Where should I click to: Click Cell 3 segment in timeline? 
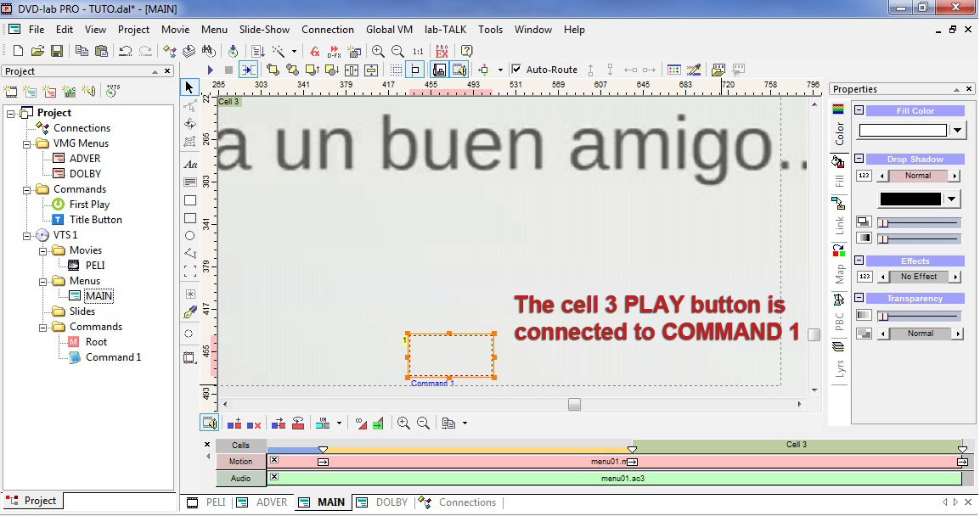click(x=797, y=445)
